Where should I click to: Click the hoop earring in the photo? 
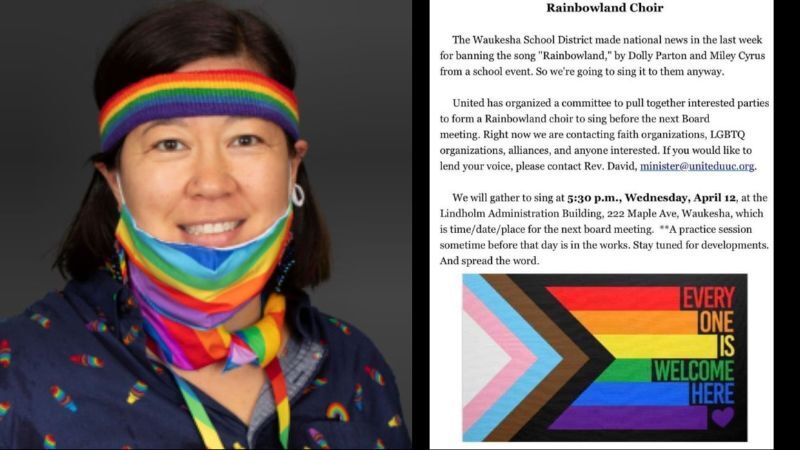[297, 195]
